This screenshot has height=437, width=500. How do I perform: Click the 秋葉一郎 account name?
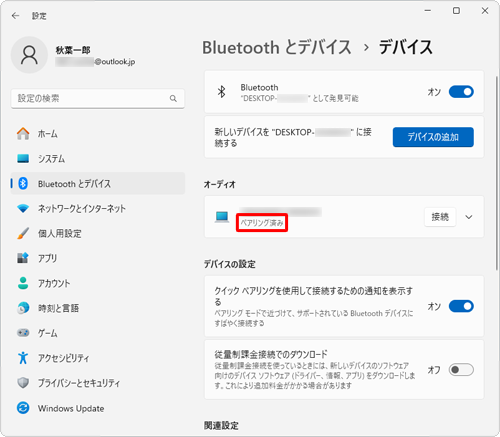click(x=73, y=50)
